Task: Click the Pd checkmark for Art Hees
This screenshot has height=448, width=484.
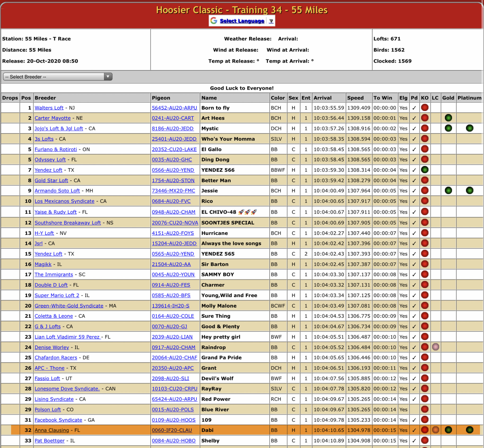Action: click(x=414, y=118)
